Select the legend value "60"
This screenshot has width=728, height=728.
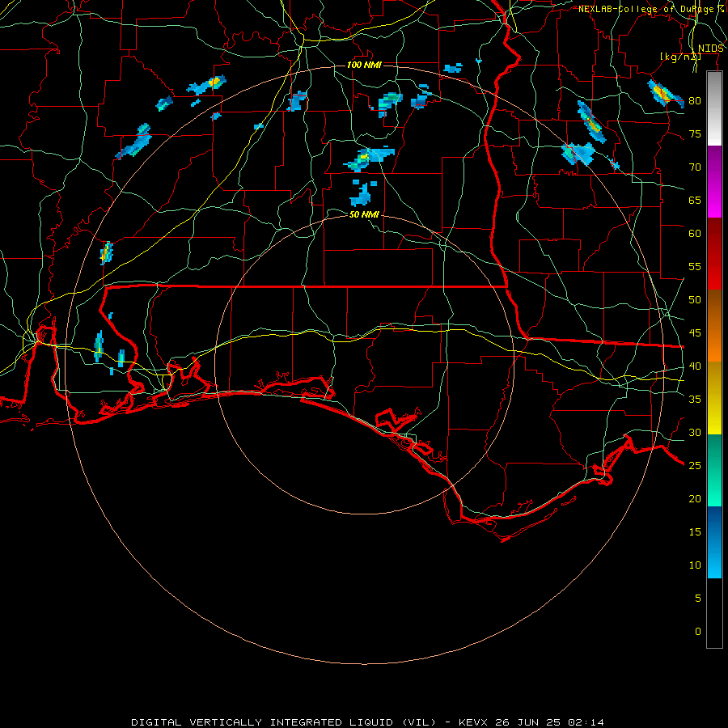tap(695, 234)
